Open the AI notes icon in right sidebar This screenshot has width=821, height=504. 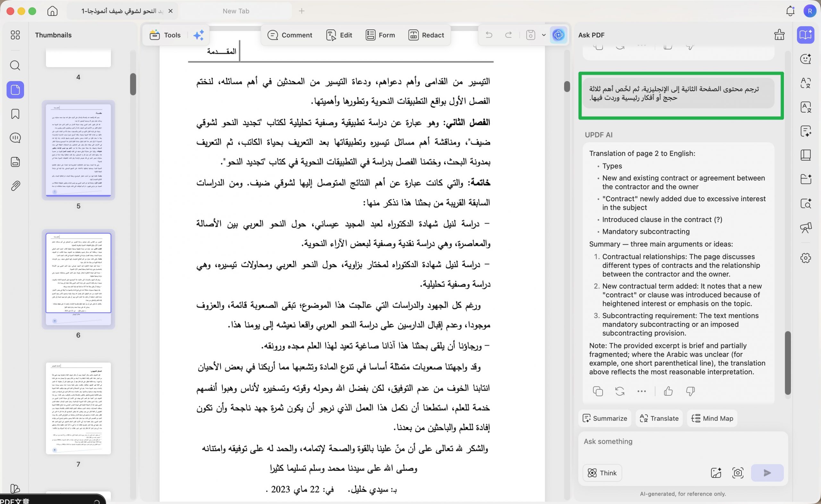coord(806,131)
